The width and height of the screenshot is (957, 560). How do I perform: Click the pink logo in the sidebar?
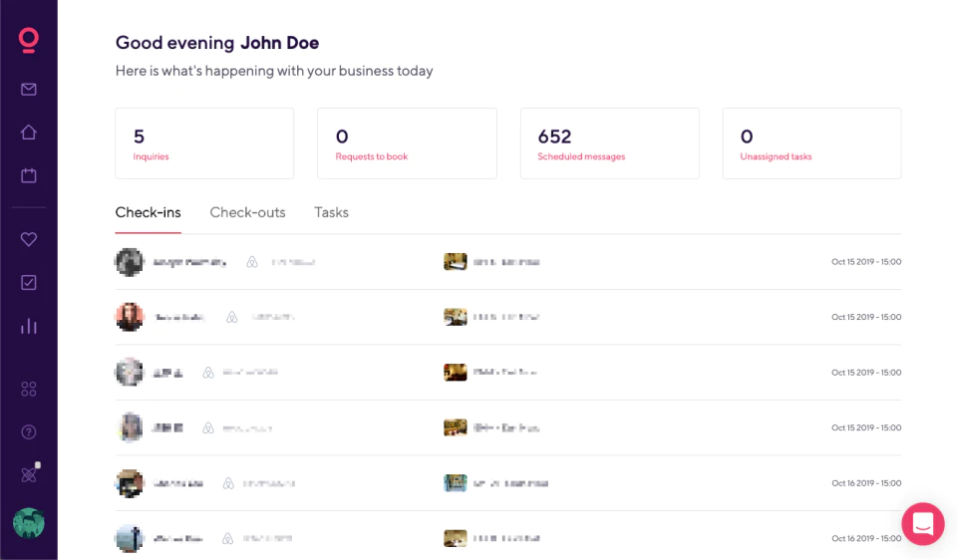29,39
